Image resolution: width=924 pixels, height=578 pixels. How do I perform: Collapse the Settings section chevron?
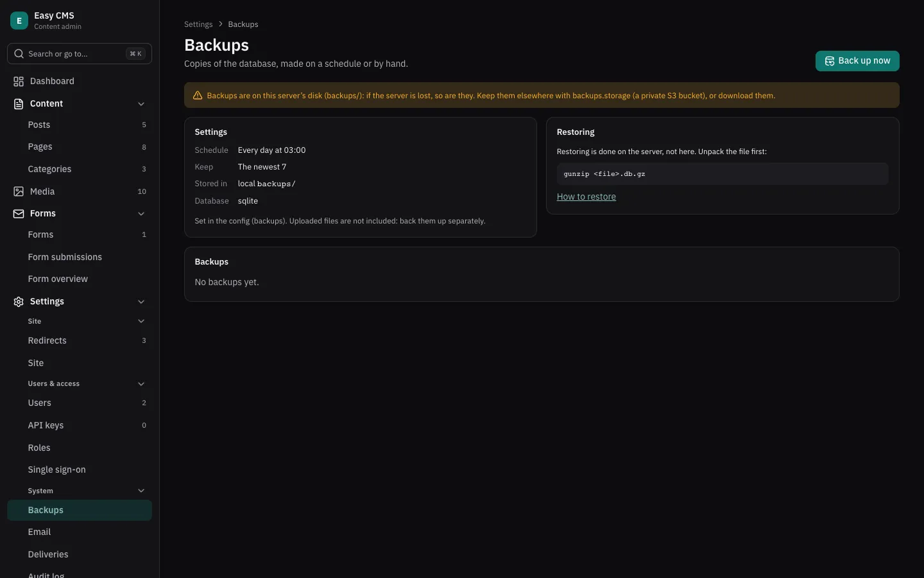click(x=141, y=302)
